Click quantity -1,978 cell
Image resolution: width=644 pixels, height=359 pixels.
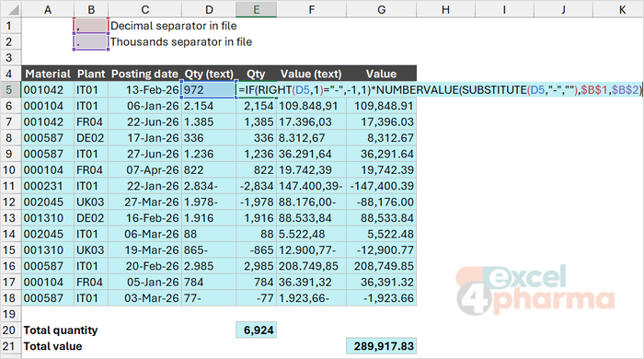[x=257, y=202]
